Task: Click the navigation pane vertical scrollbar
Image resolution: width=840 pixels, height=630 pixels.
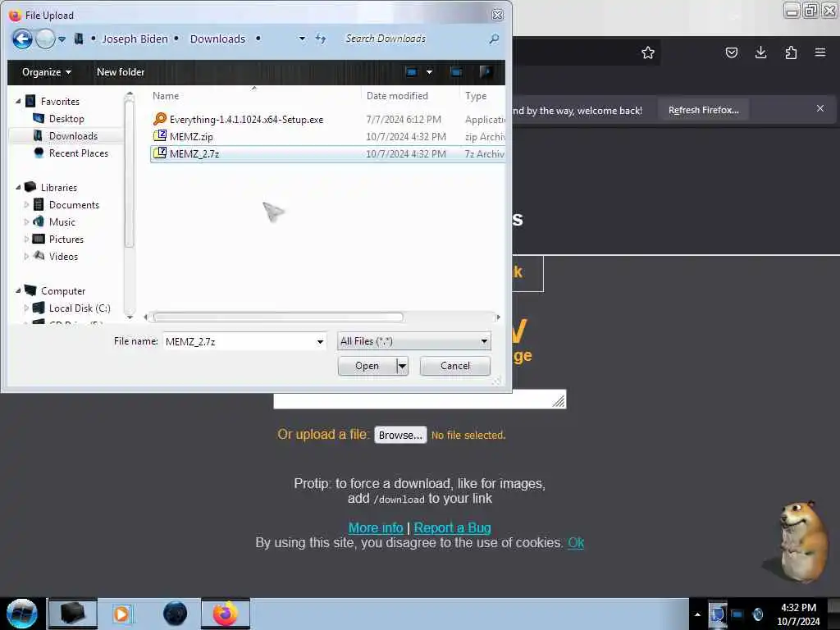Action: tap(129, 174)
